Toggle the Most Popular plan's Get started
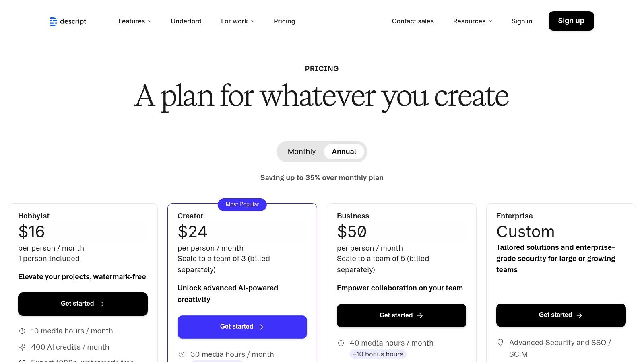The height and width of the screenshot is (362, 644). tap(242, 327)
